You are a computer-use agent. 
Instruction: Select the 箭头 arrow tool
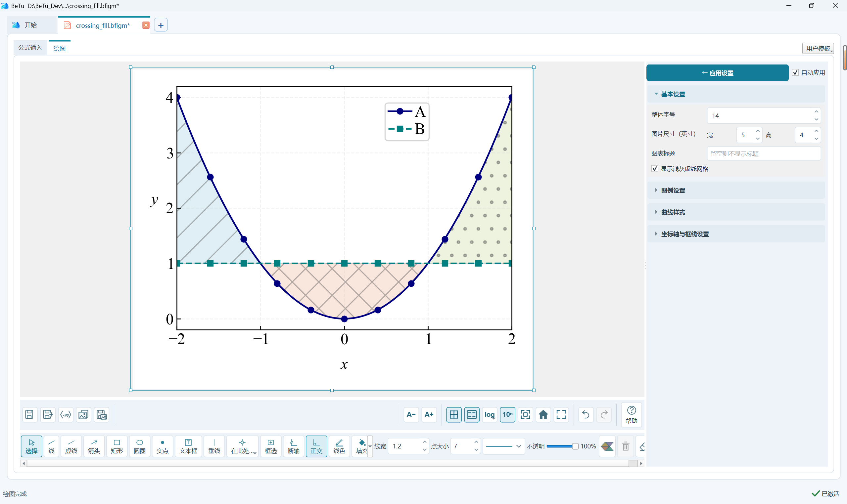(94, 446)
